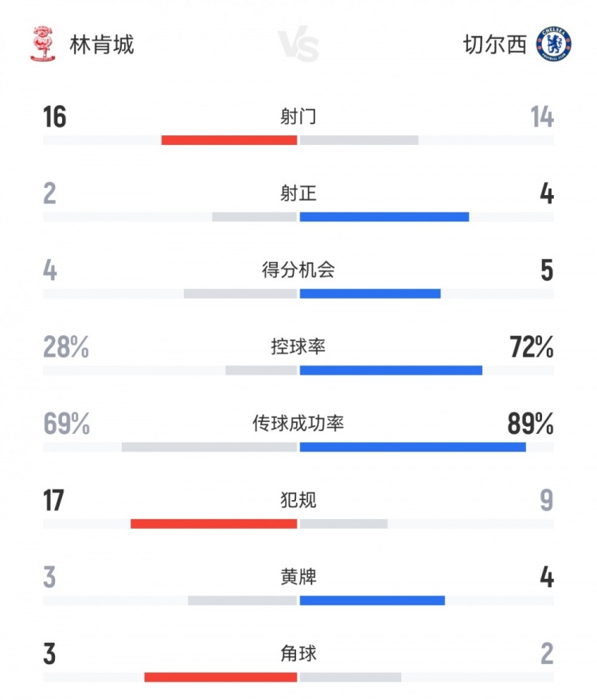Screen dimensions: 597x700
Task: Click the Chelsea club badge
Action: [553, 44]
